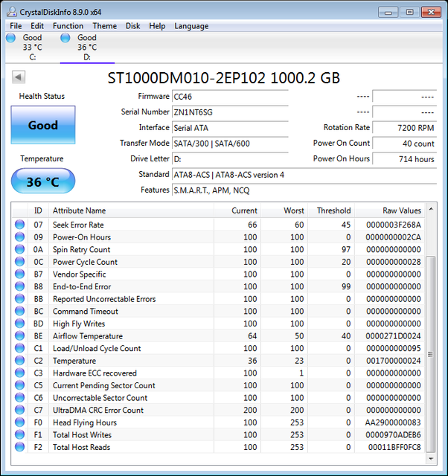Click the previous disk arrow icon
This screenshot has width=448, height=476.
pos(19,77)
